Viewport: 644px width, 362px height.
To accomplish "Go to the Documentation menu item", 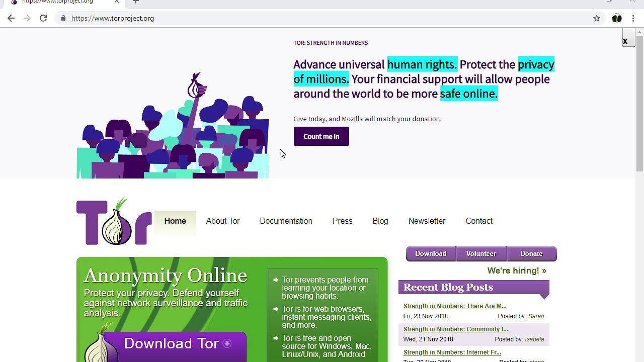I will click(x=286, y=221).
